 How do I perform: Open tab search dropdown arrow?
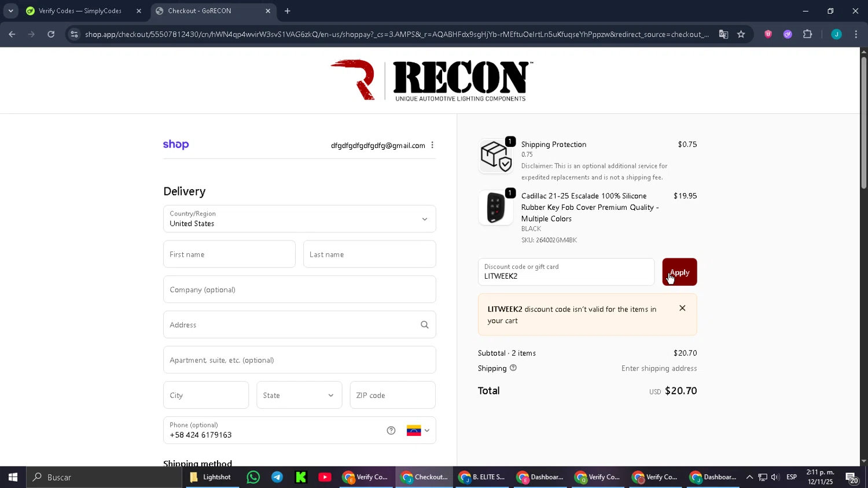tap(10, 11)
